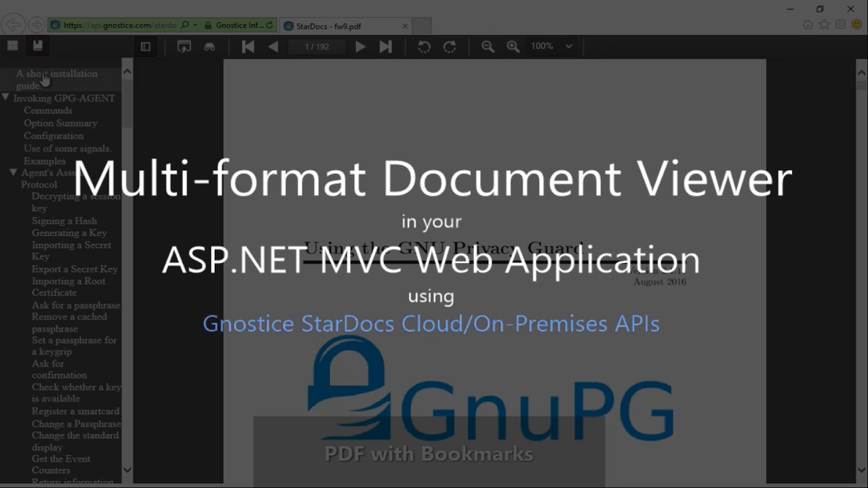Close the StarDocs - fw9.pdf tab

405,26
